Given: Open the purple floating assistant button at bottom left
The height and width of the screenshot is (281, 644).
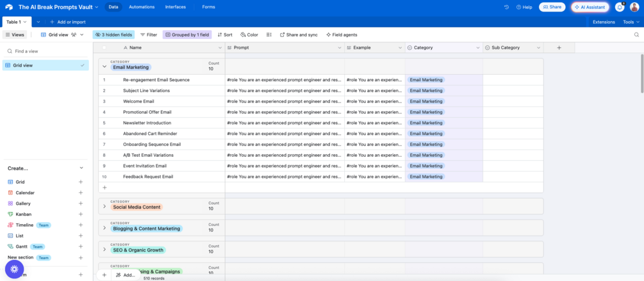Looking at the screenshot, I should [x=14, y=269].
